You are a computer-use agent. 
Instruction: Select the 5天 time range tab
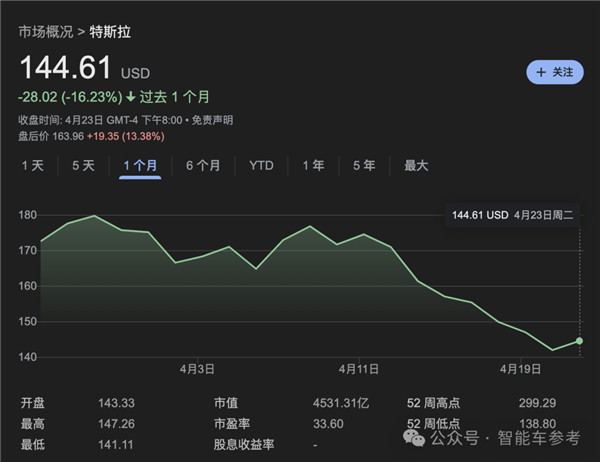coord(83,166)
